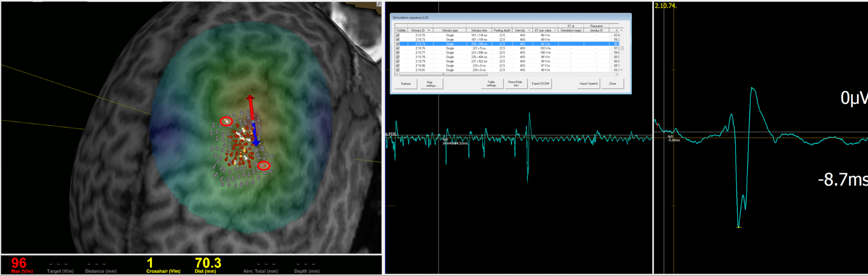868x276 pixels.
Task: Click the table's horizontal scrollbar thumb
Action: pos(443,74)
